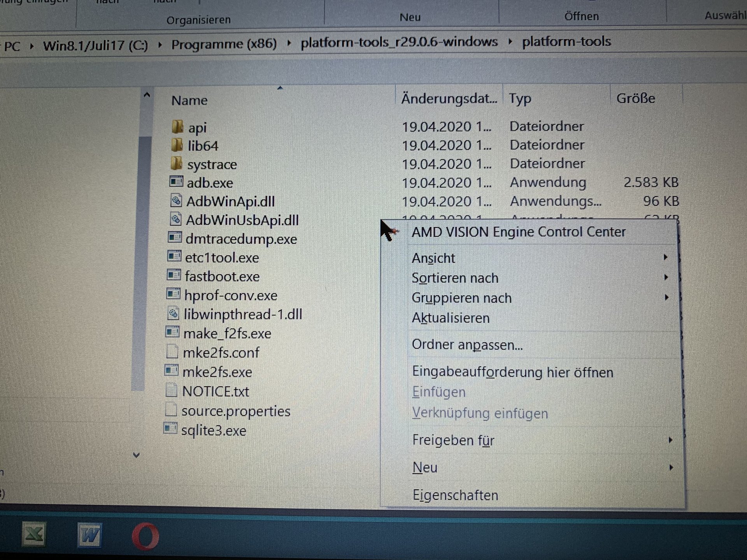Click the AdbWinUsbApi.dll file icon
The width and height of the screenshot is (747, 560).
pos(175,219)
